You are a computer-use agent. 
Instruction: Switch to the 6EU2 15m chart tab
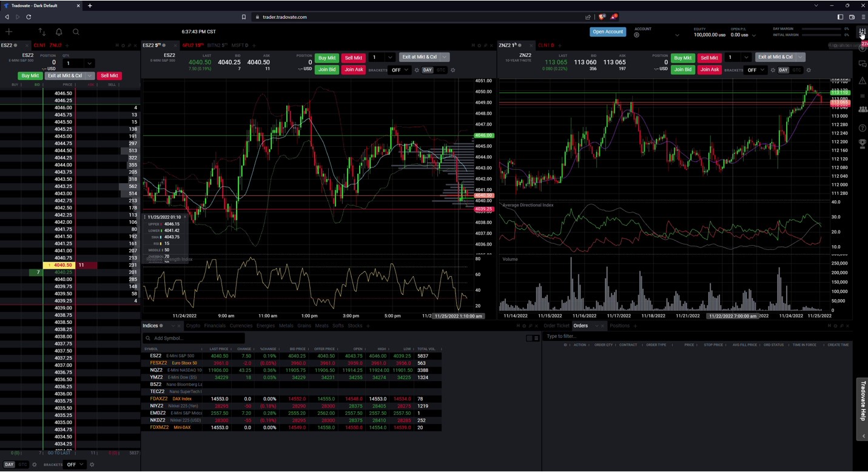[x=193, y=46]
